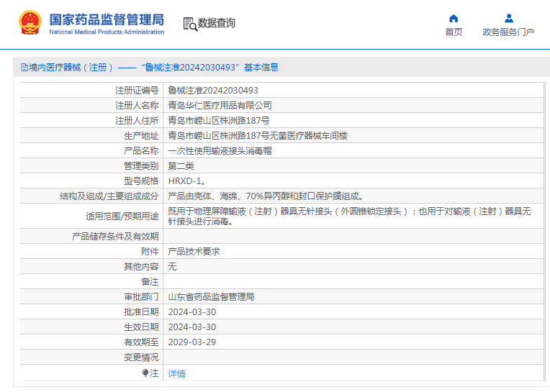Select 青岛华仁医疗用品有限公司 text
Screen dimensions: 550x392
220,106
